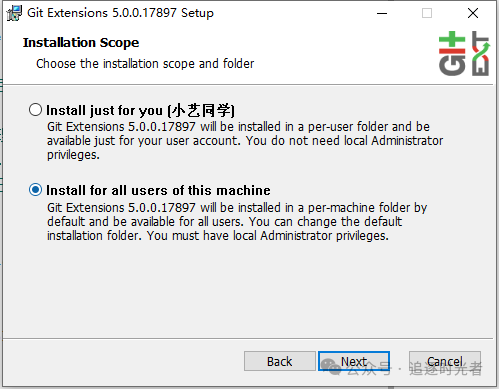The height and width of the screenshot is (389, 499).
Task: Click the red bar in Git Extensions logo
Action: click(x=452, y=51)
